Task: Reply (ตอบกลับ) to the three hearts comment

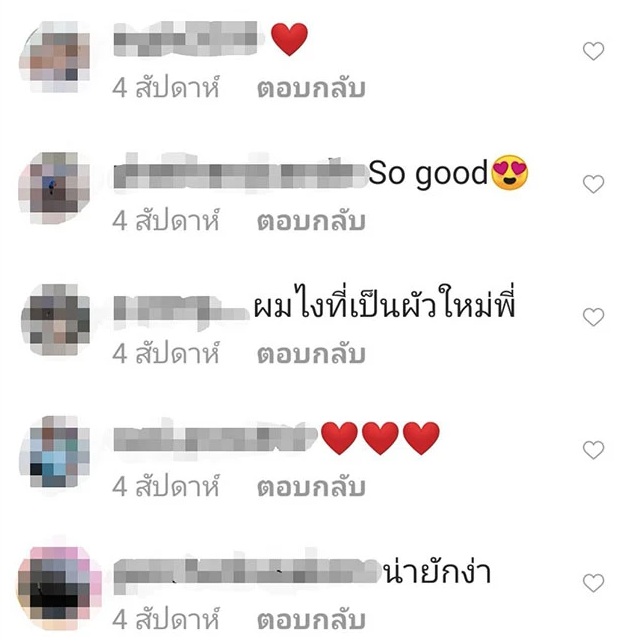Action: click(x=311, y=486)
